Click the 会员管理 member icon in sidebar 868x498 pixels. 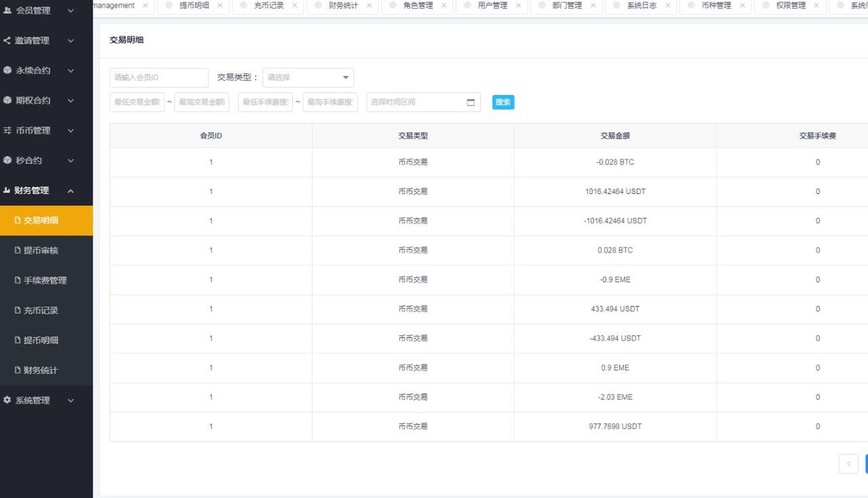(7, 11)
